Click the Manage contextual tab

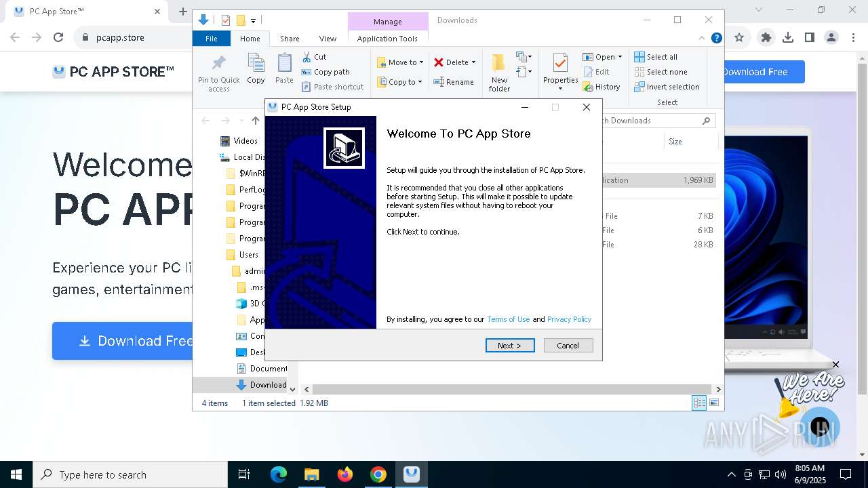(388, 22)
